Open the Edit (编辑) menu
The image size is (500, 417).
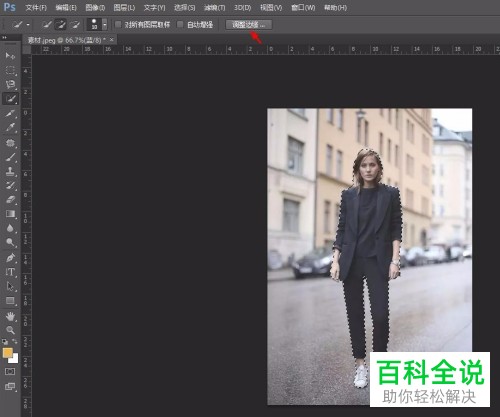pos(66,7)
